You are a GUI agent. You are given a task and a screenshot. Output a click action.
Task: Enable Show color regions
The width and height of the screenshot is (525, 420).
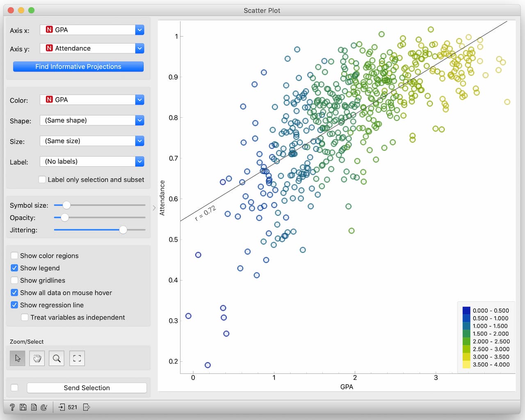coord(14,256)
